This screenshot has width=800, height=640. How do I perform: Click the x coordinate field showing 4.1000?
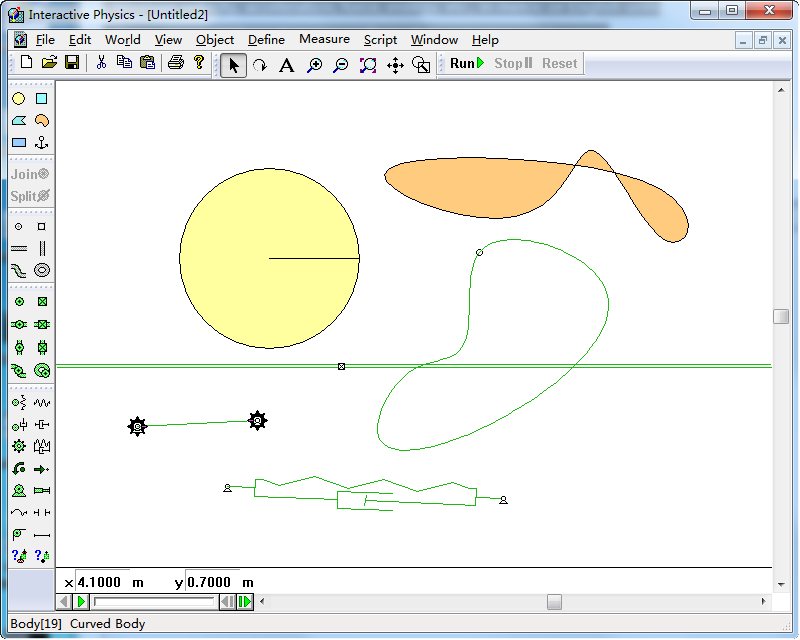pyautogui.click(x=103, y=582)
